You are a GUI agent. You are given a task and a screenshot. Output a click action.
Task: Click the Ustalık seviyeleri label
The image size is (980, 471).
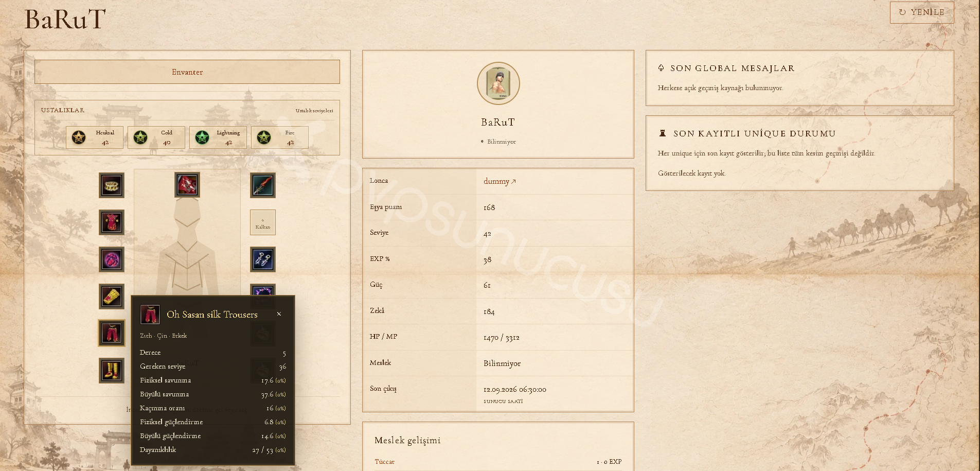coord(314,111)
